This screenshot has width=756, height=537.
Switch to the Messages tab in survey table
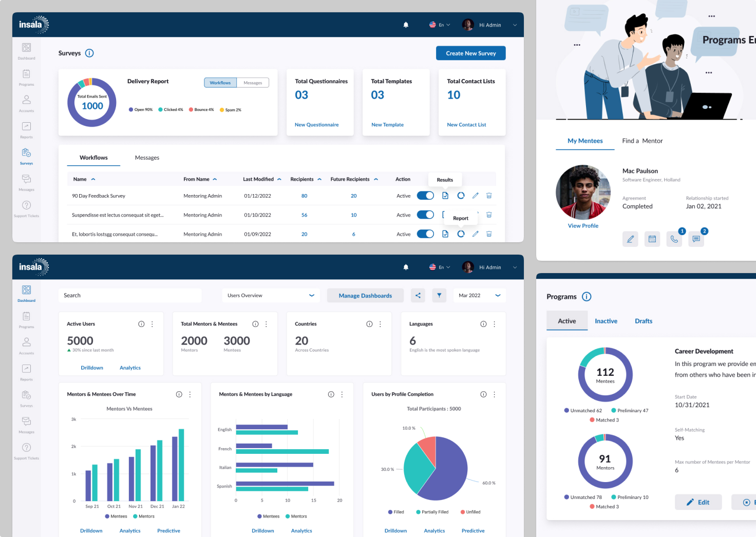point(147,158)
